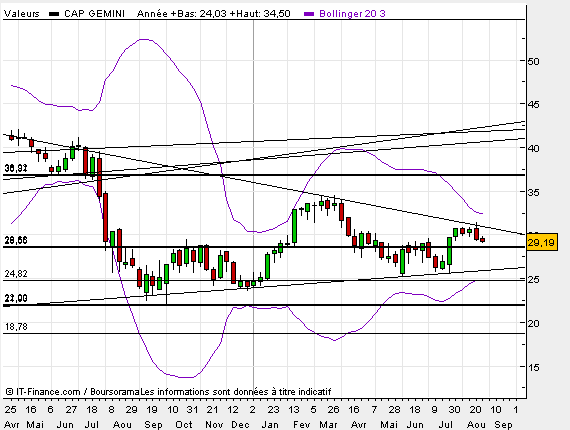Click date 13 above Fev on time axis

tap(294, 410)
